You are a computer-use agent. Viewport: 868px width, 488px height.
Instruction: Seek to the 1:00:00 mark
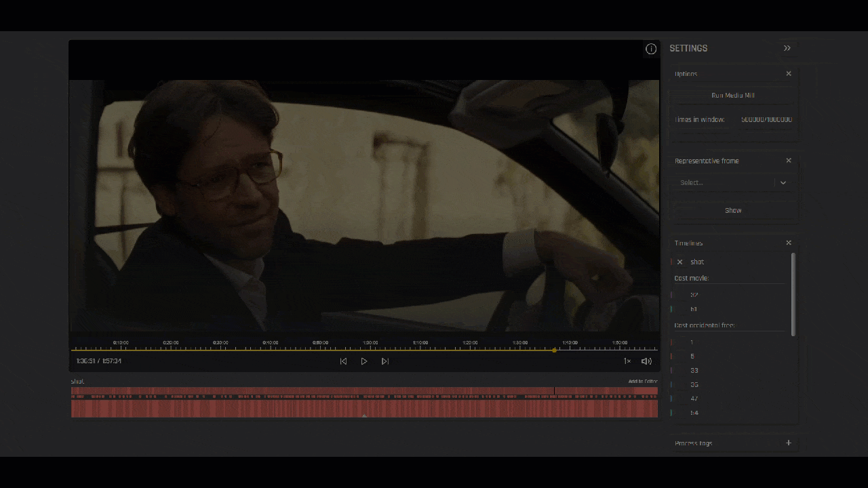click(x=370, y=343)
